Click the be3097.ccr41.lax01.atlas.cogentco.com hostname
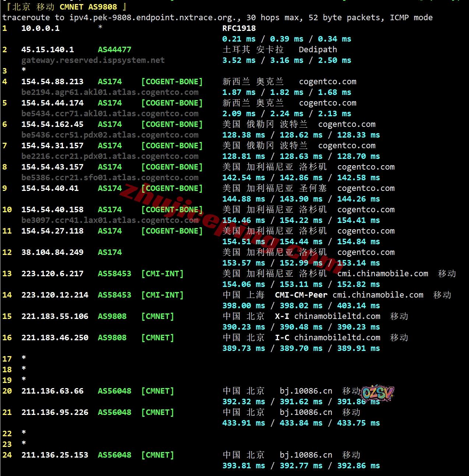 click(110, 220)
